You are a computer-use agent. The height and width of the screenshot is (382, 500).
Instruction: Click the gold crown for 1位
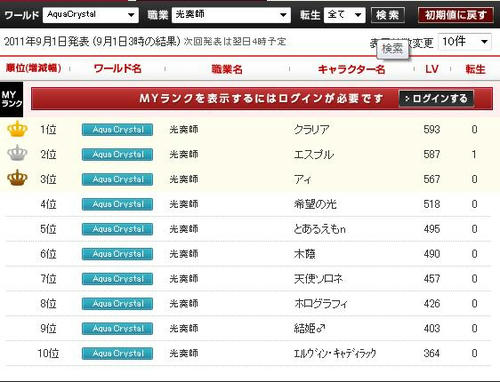(x=17, y=129)
